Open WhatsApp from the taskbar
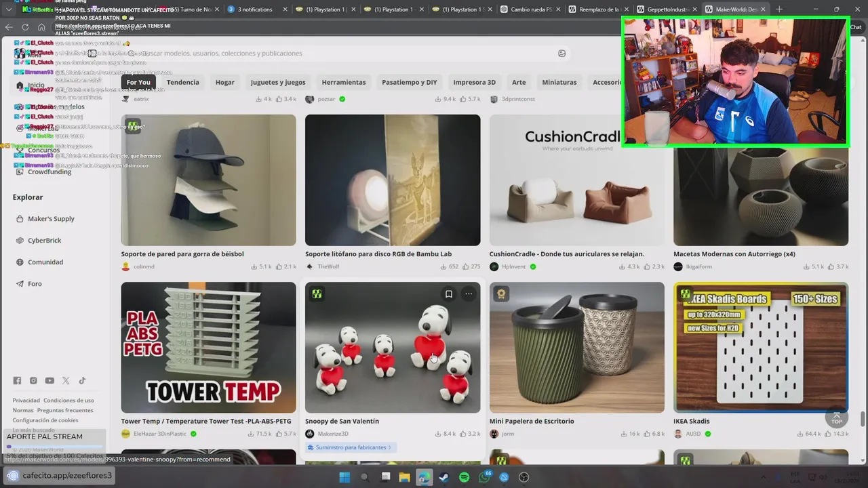The width and height of the screenshot is (868, 488). coord(484,477)
